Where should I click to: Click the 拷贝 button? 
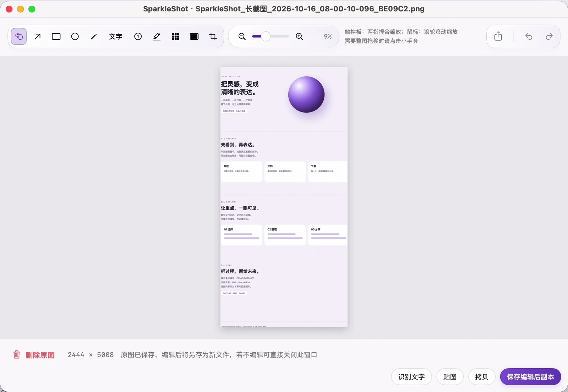[482, 377]
